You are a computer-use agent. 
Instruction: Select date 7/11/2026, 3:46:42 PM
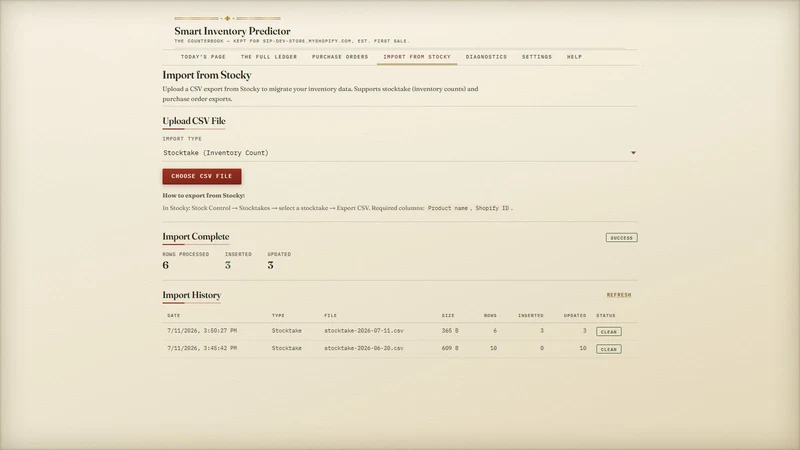coord(202,348)
